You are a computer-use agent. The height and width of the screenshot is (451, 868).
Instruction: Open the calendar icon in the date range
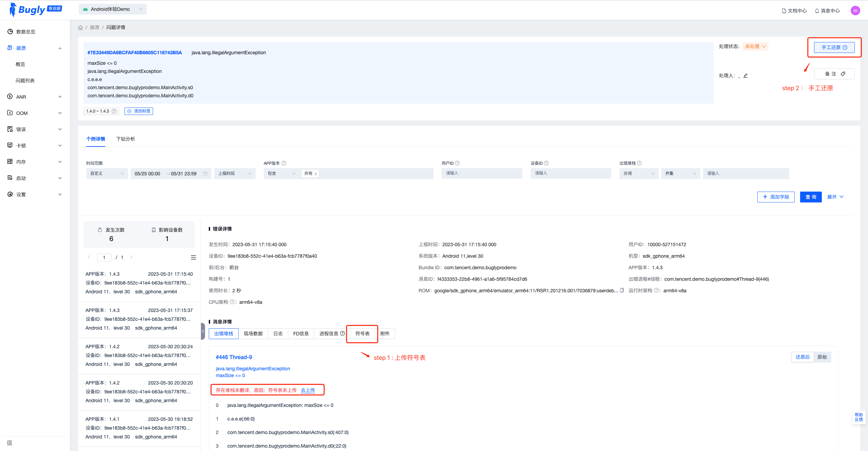pos(205,174)
